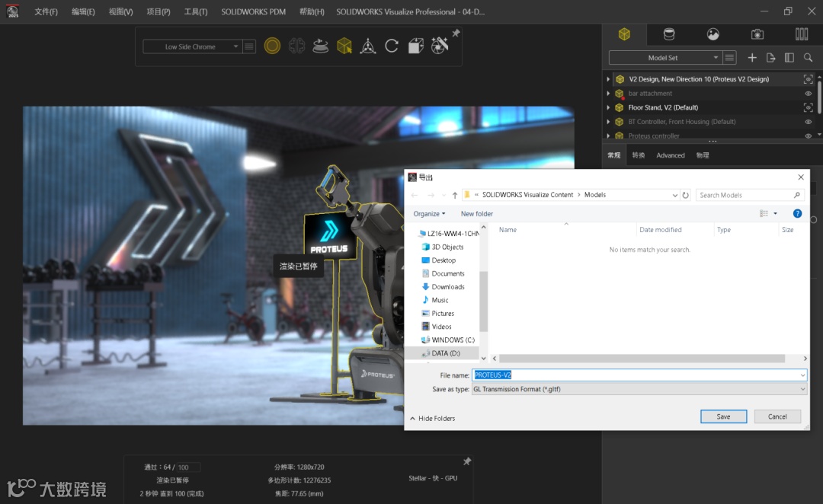Switch to the Advanced tab
Screen dimensions: 823x504
click(671, 155)
